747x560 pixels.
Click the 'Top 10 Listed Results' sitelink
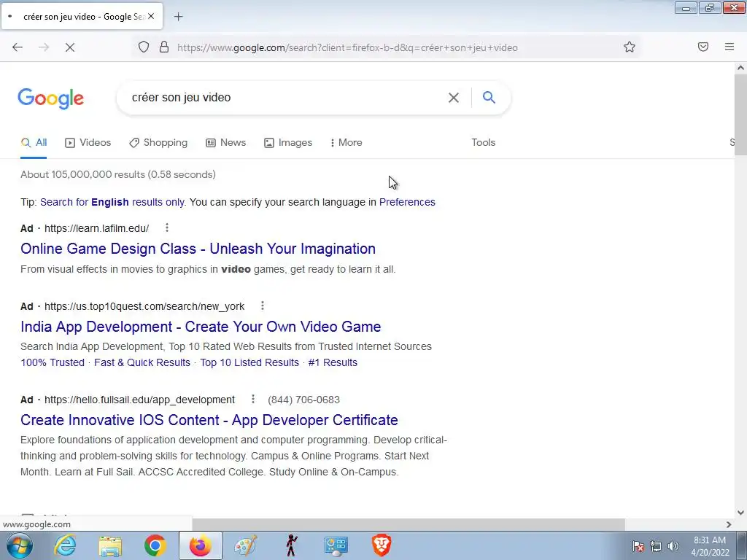[x=249, y=362]
